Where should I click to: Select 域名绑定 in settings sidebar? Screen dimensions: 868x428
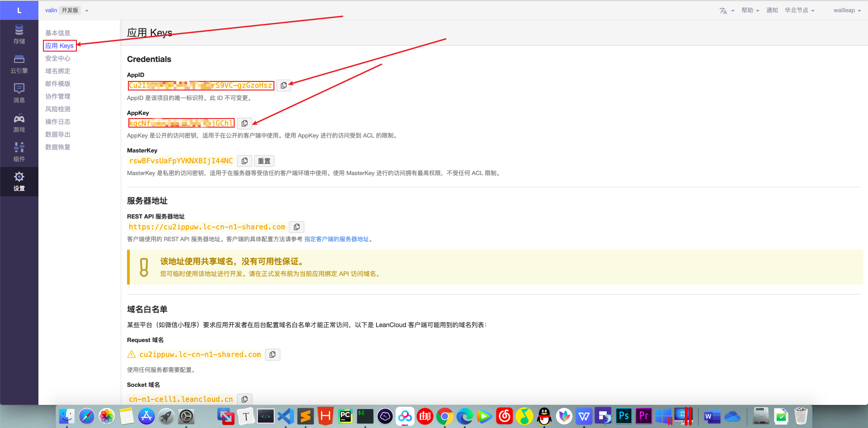pyautogui.click(x=58, y=71)
